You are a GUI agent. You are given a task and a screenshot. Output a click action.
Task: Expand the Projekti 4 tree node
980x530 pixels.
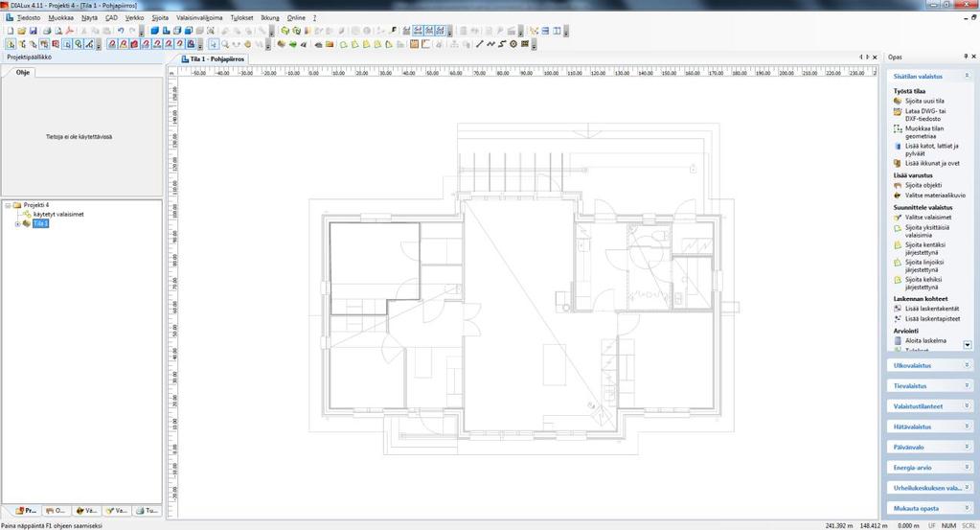8,205
